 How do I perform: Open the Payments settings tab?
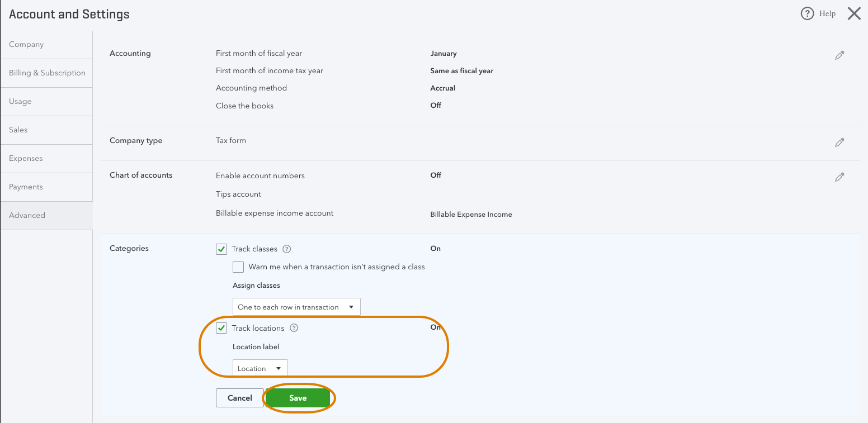tap(46, 187)
